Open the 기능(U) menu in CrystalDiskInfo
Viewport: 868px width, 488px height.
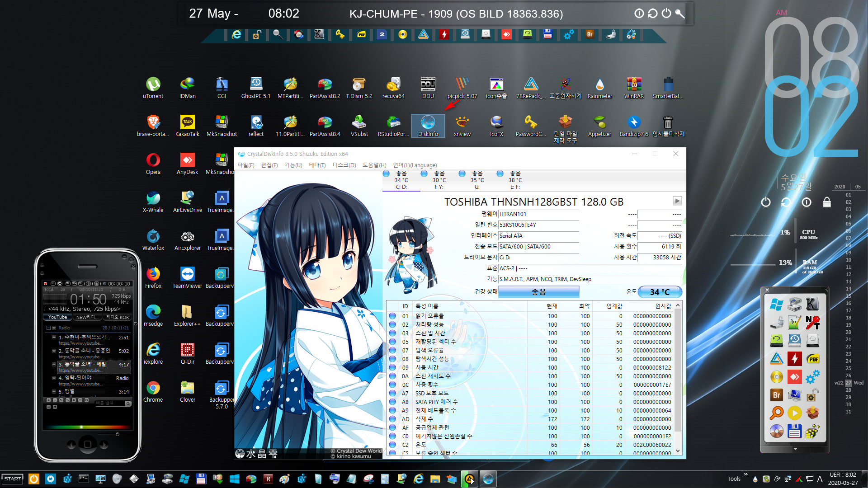(x=293, y=165)
